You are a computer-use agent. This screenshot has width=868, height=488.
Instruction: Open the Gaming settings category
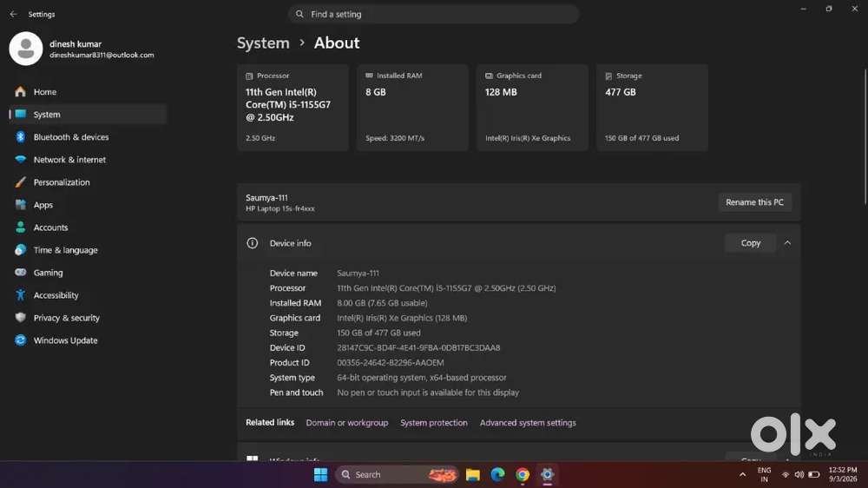point(48,273)
